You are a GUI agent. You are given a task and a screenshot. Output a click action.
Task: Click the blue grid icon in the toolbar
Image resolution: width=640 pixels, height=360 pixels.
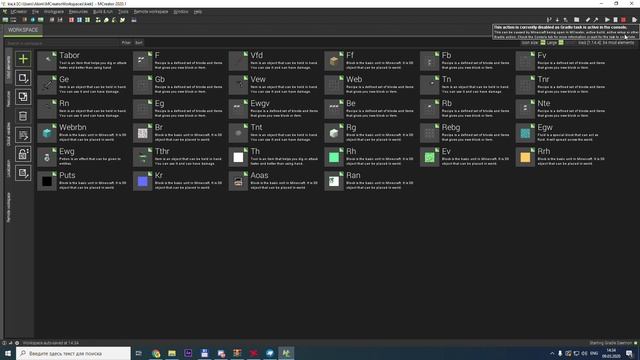[79, 20]
